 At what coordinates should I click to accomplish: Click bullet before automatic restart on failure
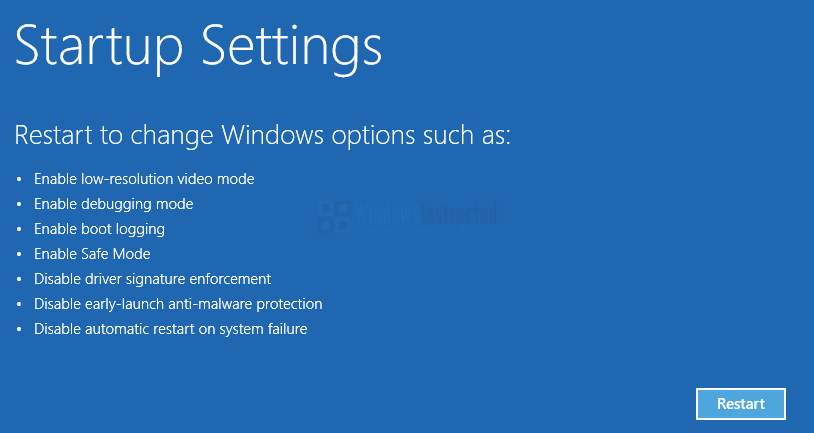click(20, 329)
